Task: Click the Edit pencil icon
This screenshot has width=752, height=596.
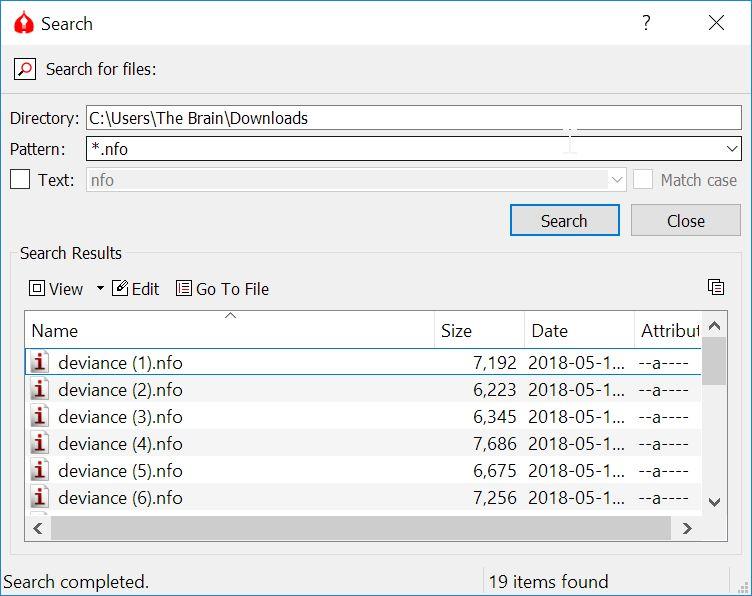Action: coord(120,289)
